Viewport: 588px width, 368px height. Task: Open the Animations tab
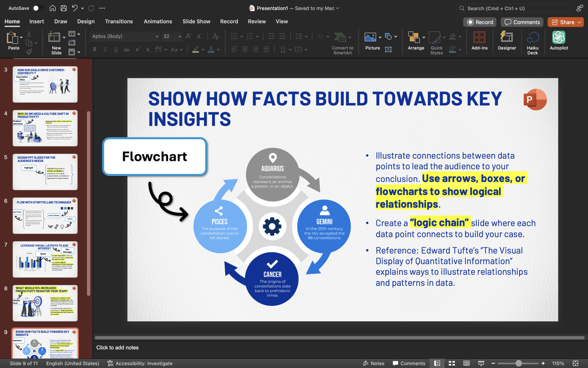[158, 21]
